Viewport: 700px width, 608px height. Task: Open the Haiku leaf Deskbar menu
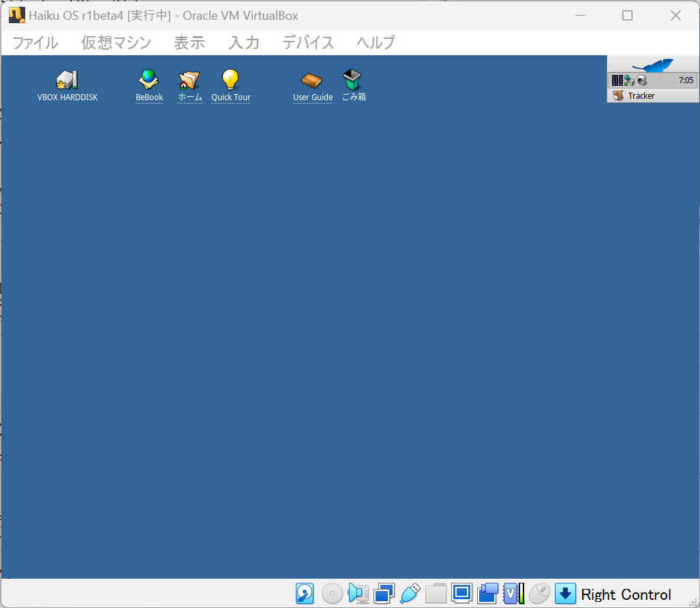click(653, 65)
